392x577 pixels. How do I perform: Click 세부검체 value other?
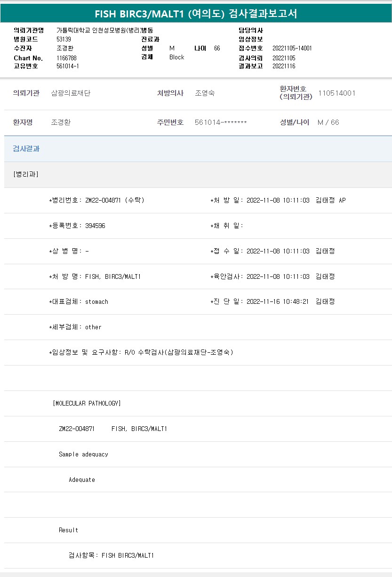click(x=93, y=327)
